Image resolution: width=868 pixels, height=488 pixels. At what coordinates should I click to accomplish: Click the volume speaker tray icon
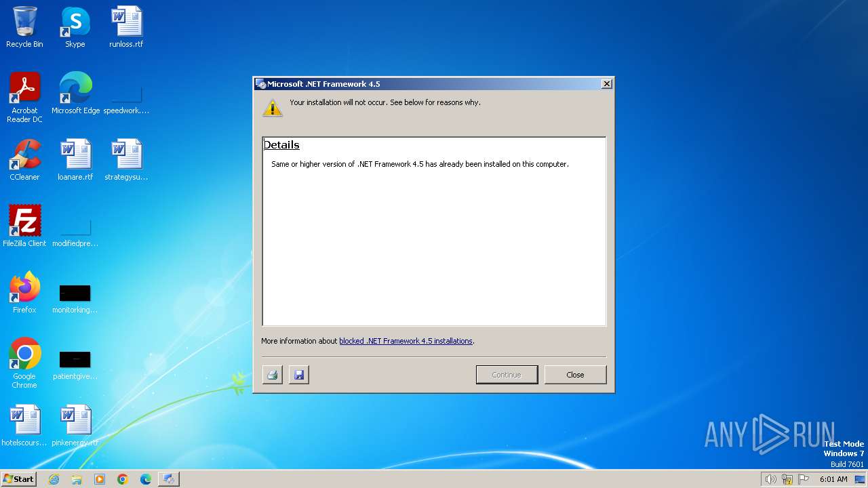770,479
